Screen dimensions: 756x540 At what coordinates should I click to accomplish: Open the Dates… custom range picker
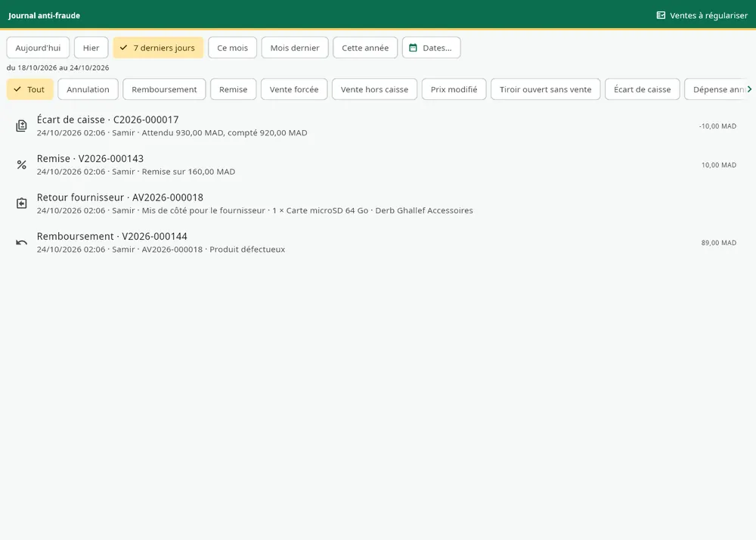(x=432, y=48)
